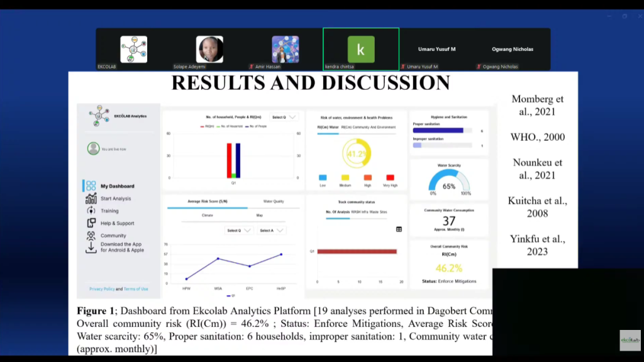
Task: Expand Select Q dropdown in household chart
Action: click(283, 117)
